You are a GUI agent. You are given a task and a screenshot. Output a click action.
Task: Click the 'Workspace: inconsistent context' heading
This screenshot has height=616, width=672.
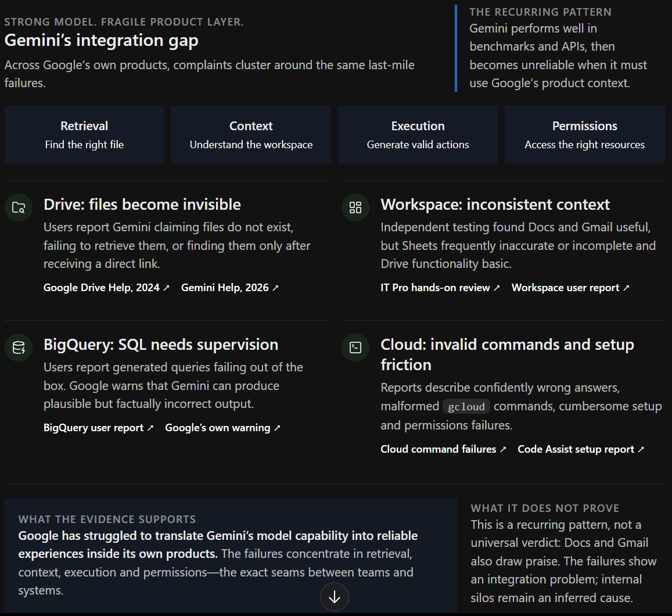tap(495, 205)
